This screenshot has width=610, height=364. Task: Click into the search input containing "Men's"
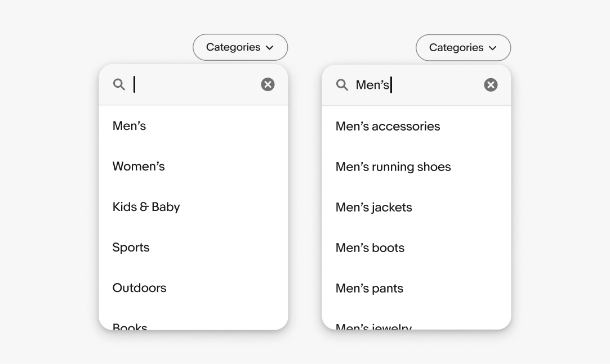pyautogui.click(x=416, y=85)
